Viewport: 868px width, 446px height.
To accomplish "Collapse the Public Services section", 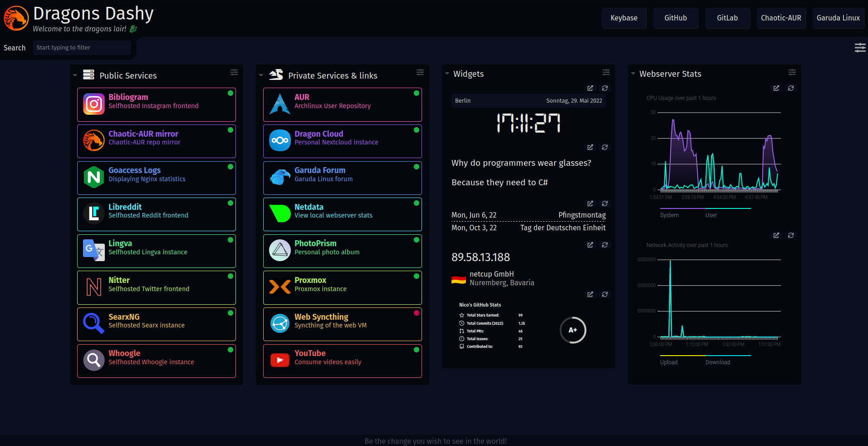I will pyautogui.click(x=75, y=75).
